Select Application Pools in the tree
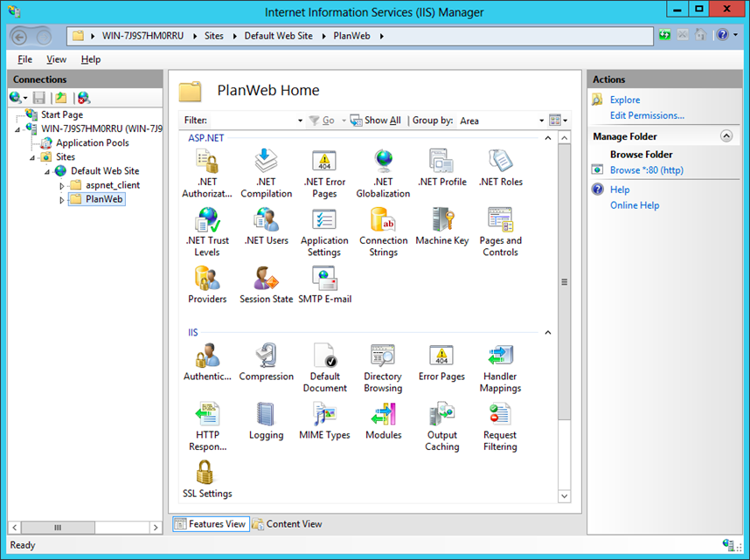This screenshot has height=560, width=750. (93, 143)
